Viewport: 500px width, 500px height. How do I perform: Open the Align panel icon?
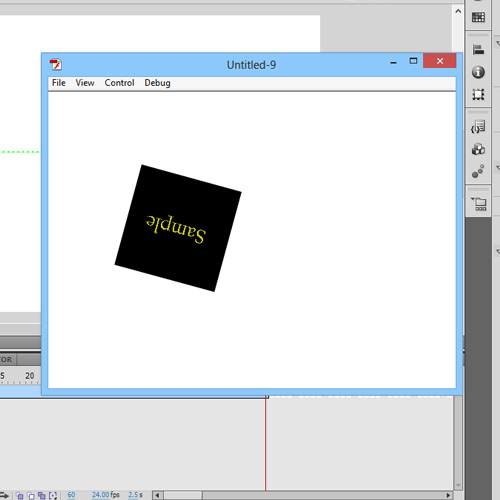click(478, 50)
